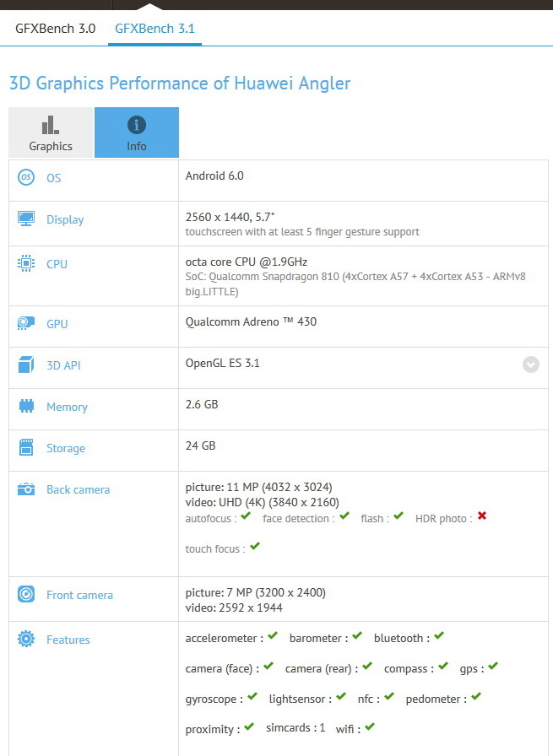The width and height of the screenshot is (553, 756).
Task: Click the '2560 x 1440, 5.7"' display value
Action: point(230,217)
